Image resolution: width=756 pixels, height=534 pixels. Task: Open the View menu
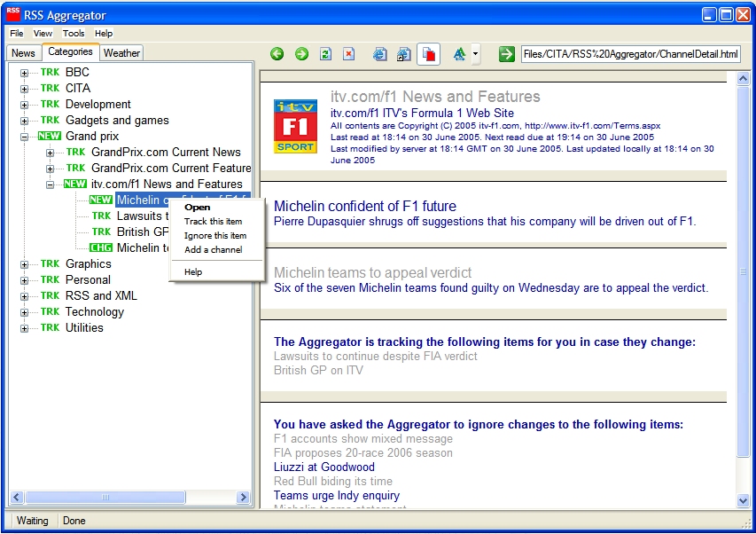[43, 34]
